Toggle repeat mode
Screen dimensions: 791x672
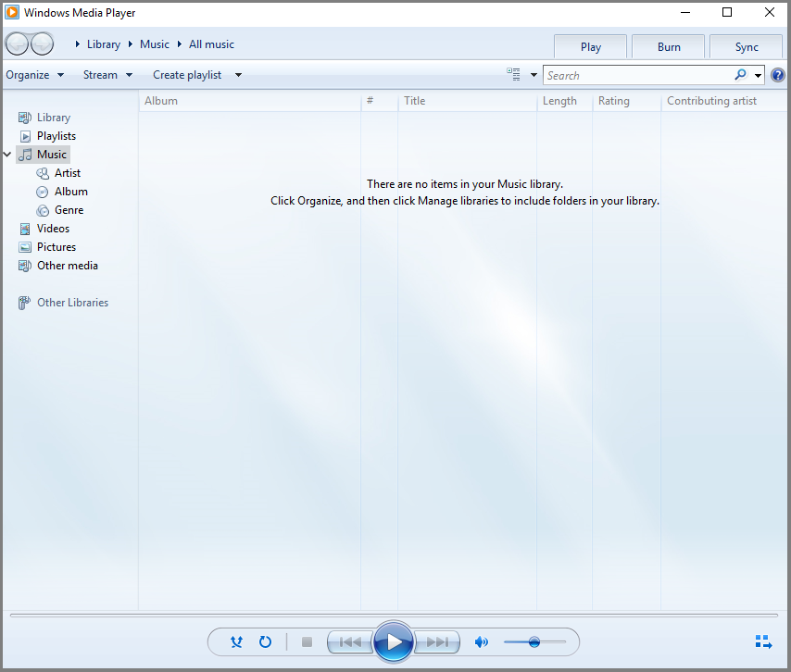(x=265, y=641)
